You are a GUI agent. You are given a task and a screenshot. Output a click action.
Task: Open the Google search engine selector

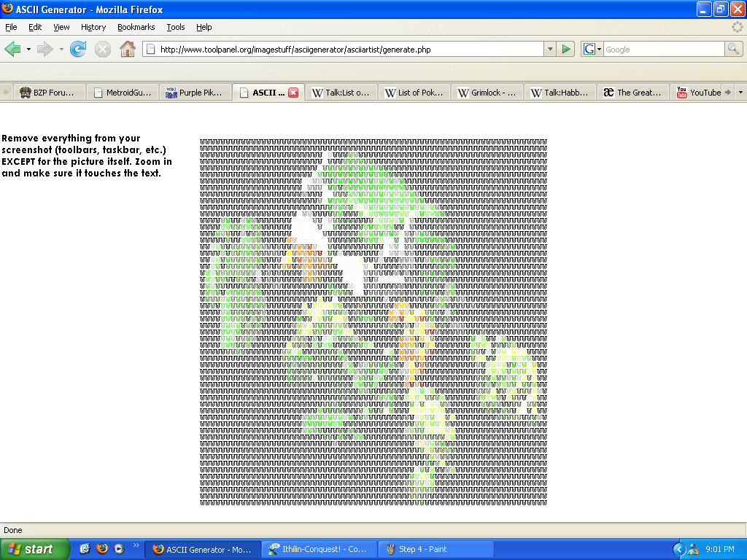point(592,49)
